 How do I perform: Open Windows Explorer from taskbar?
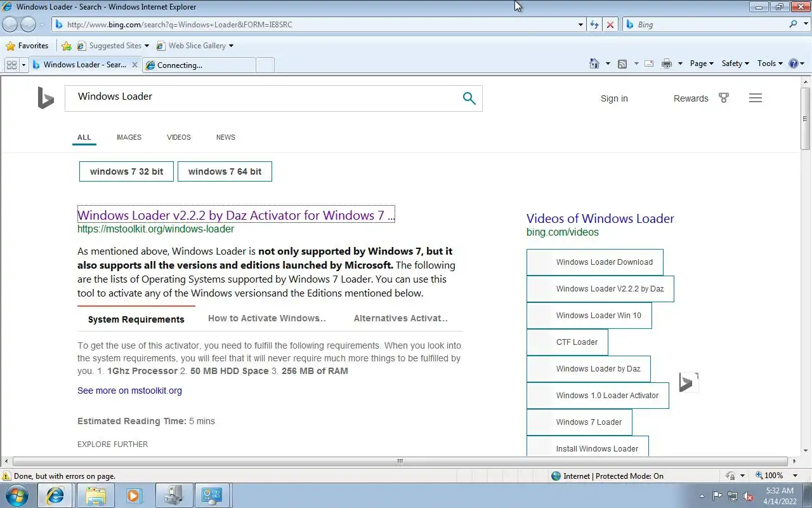(x=95, y=495)
